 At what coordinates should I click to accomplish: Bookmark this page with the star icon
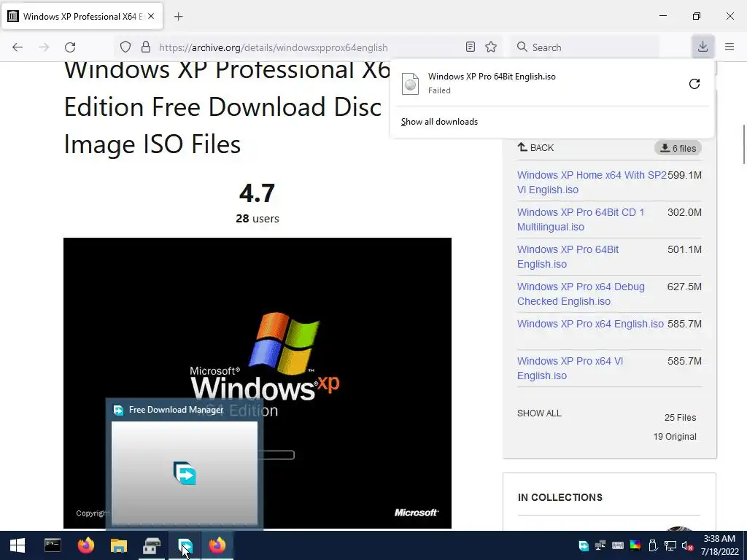point(491,47)
